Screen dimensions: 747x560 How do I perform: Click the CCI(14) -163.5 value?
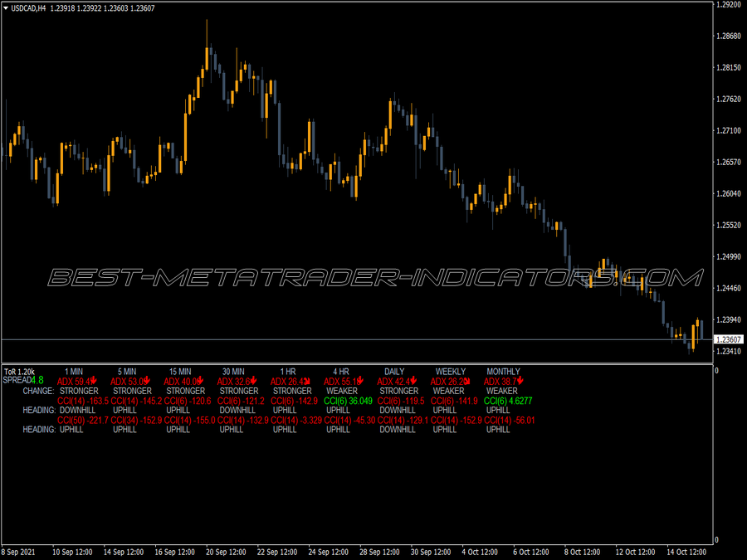(x=83, y=401)
